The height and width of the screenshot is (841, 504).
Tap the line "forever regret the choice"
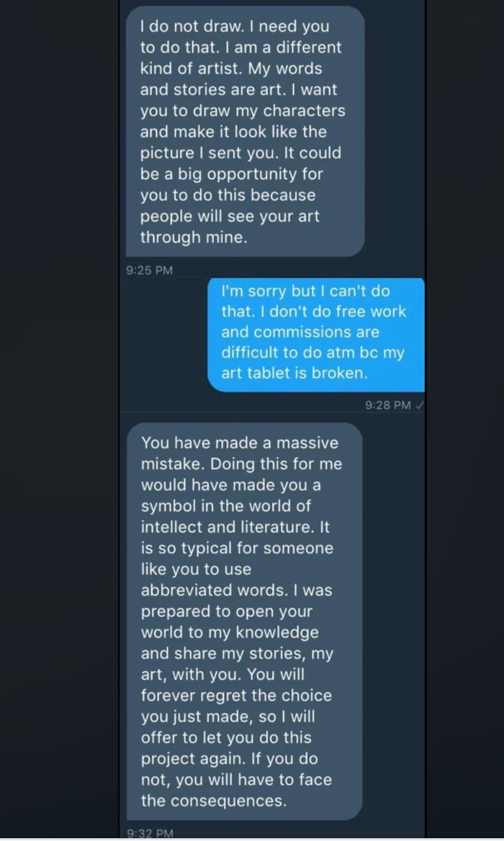click(x=236, y=696)
